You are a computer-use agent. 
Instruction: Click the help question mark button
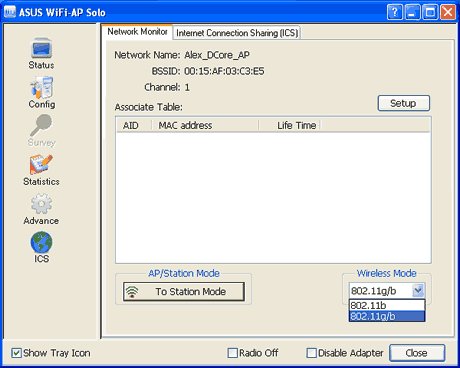395,12
